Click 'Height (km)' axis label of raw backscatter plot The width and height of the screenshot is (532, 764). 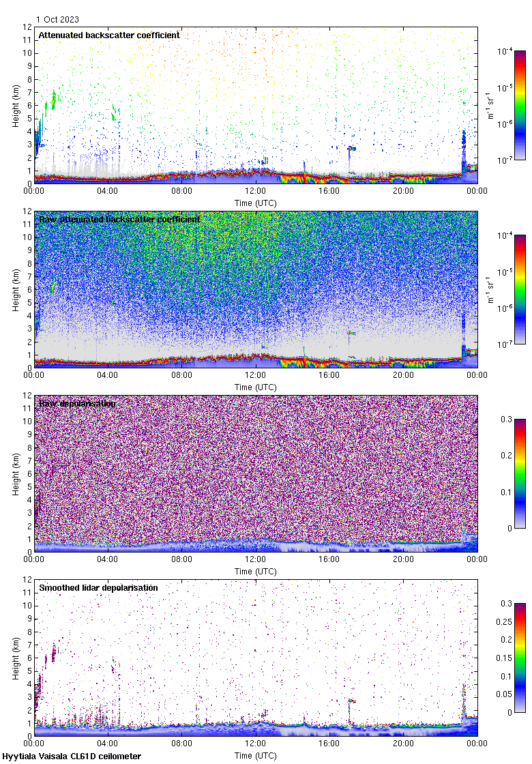[16, 290]
